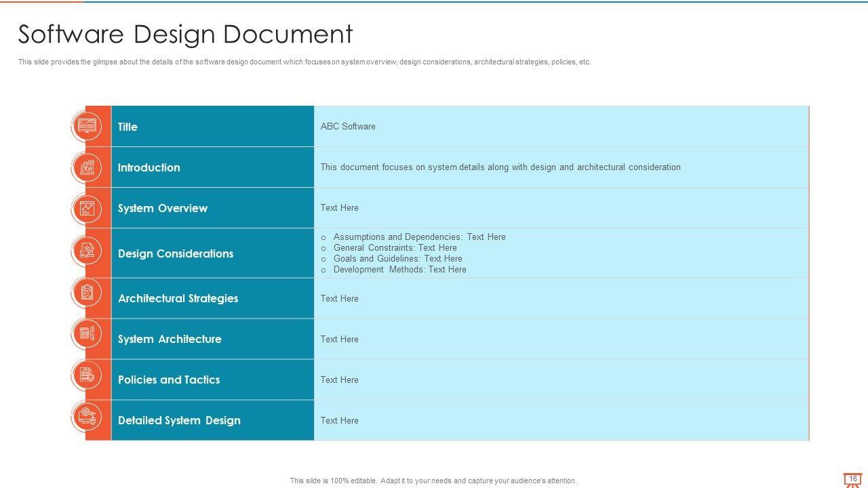This screenshot has width=868, height=488.
Task: Click the Detailed System Design icon
Action: (87, 416)
